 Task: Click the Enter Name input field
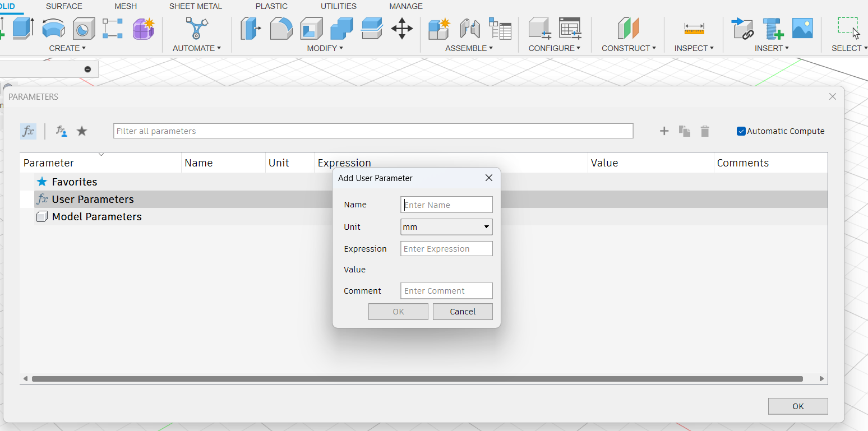click(446, 205)
